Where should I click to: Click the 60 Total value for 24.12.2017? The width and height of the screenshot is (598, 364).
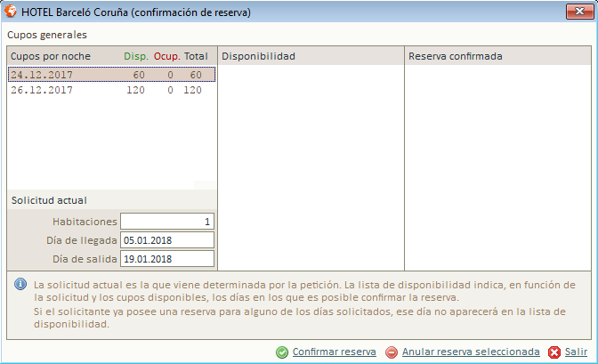(x=196, y=75)
